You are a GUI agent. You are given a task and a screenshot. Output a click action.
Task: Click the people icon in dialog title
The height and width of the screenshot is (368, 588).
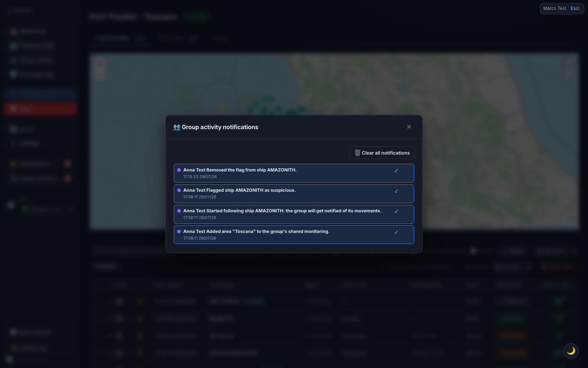(177, 127)
